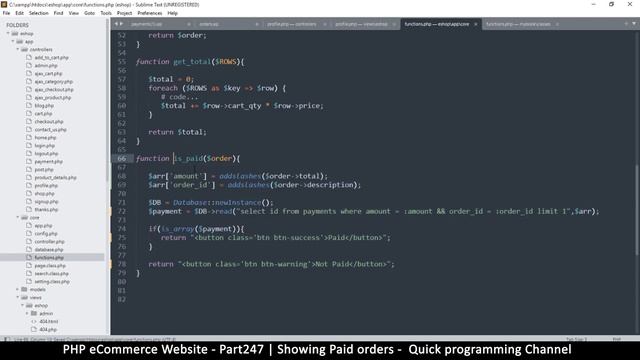
Task: Open shop.php in the sidebar
Action: (x=44, y=193)
